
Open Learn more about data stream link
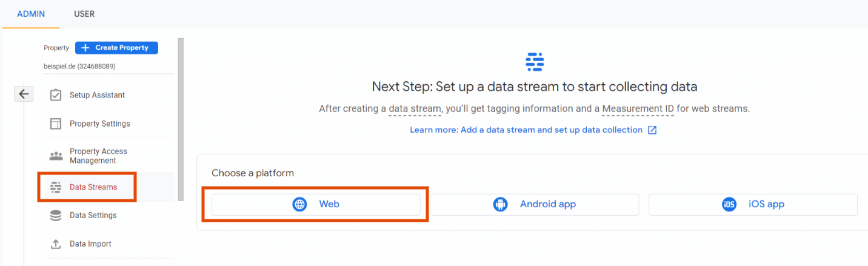[x=526, y=130]
